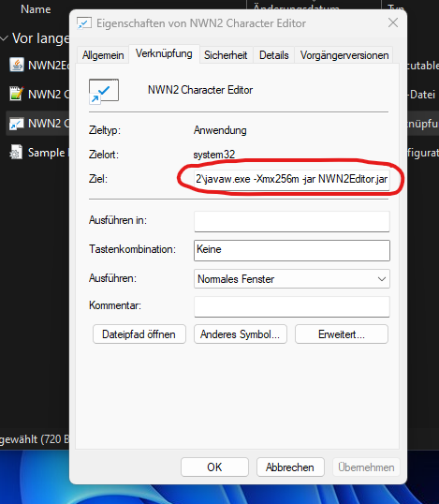
Task: Click the Ziel target path field
Action: (x=292, y=179)
